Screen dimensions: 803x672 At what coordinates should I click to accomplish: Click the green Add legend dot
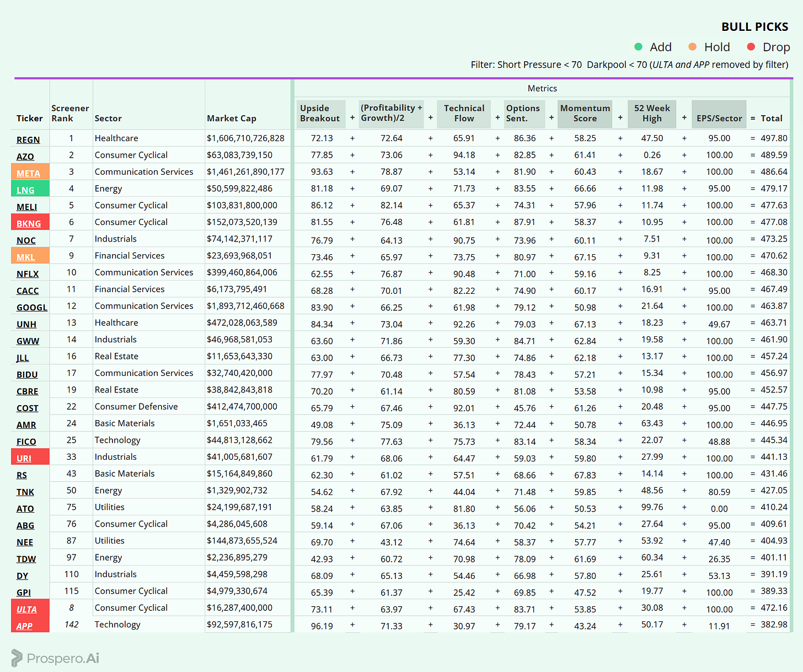pos(638,47)
